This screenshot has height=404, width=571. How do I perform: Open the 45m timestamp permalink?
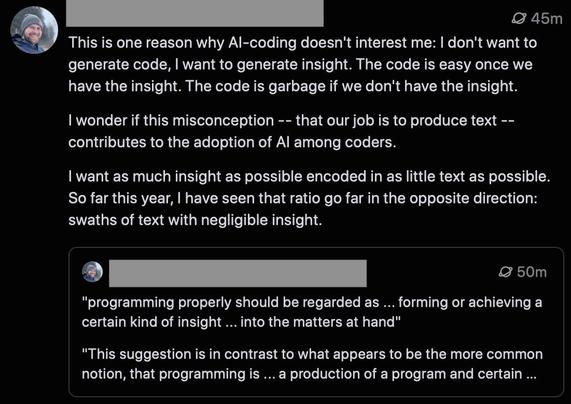point(546,18)
